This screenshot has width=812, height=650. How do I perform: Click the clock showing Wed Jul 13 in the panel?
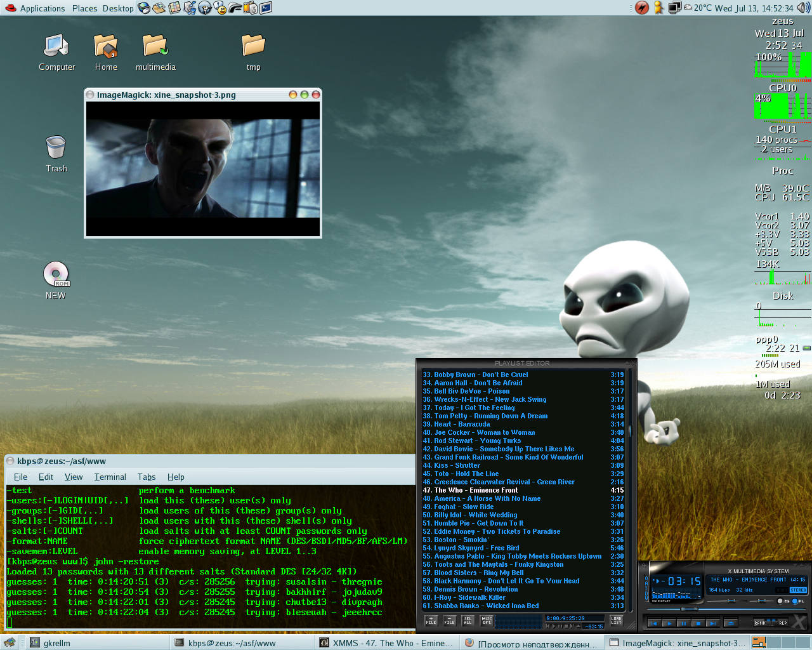pos(754,8)
